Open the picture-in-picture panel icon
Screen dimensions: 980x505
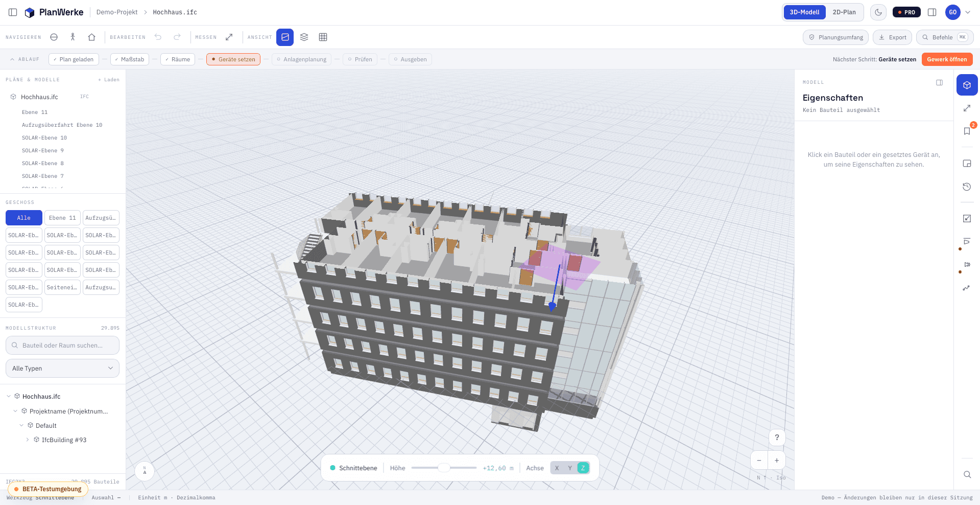[967, 164]
